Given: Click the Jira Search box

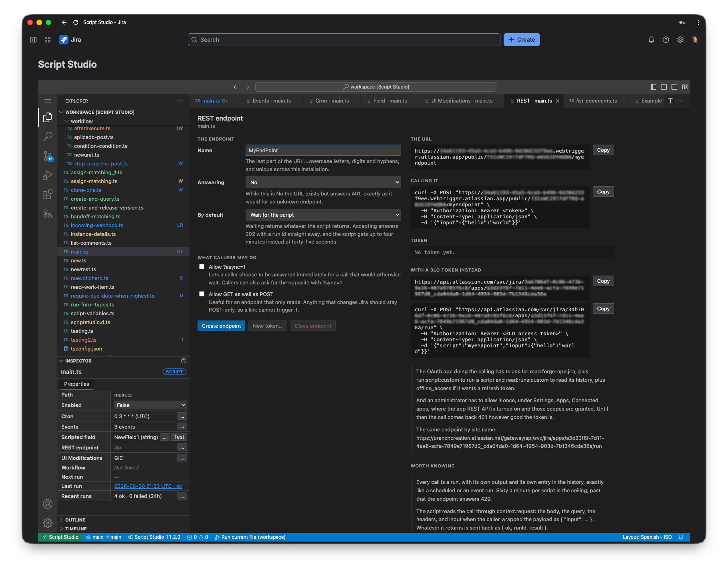Looking at the screenshot, I should [344, 40].
